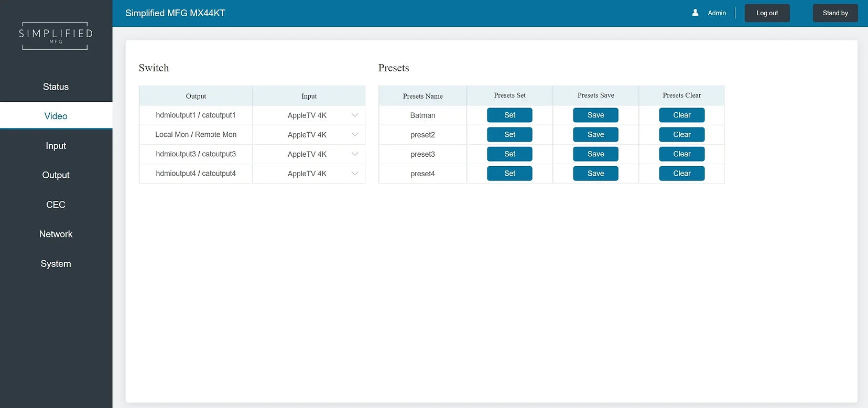Open the Network settings page

coord(56,234)
